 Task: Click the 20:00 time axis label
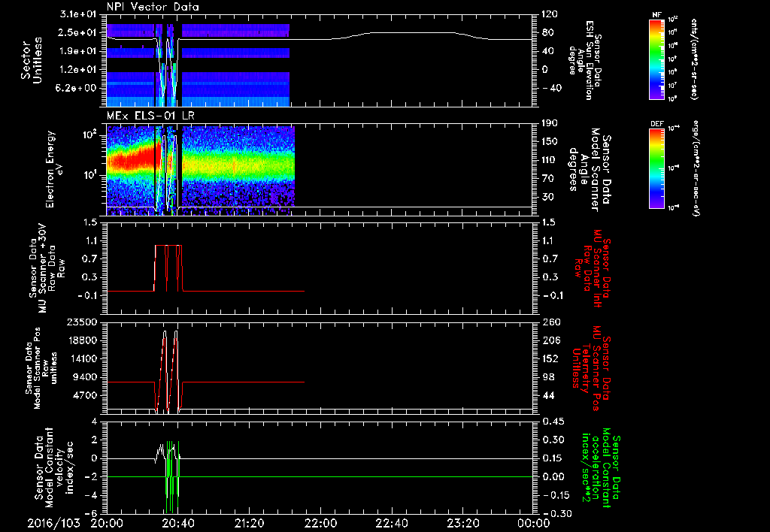107,523
